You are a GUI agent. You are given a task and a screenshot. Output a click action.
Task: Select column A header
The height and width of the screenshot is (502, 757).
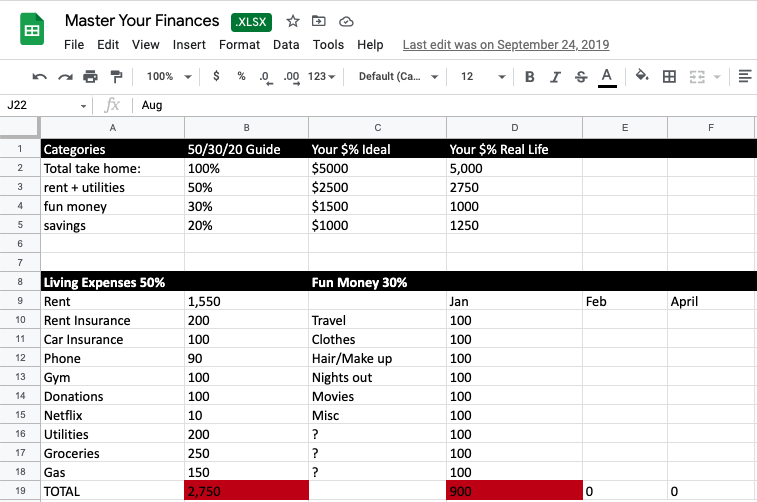112,128
